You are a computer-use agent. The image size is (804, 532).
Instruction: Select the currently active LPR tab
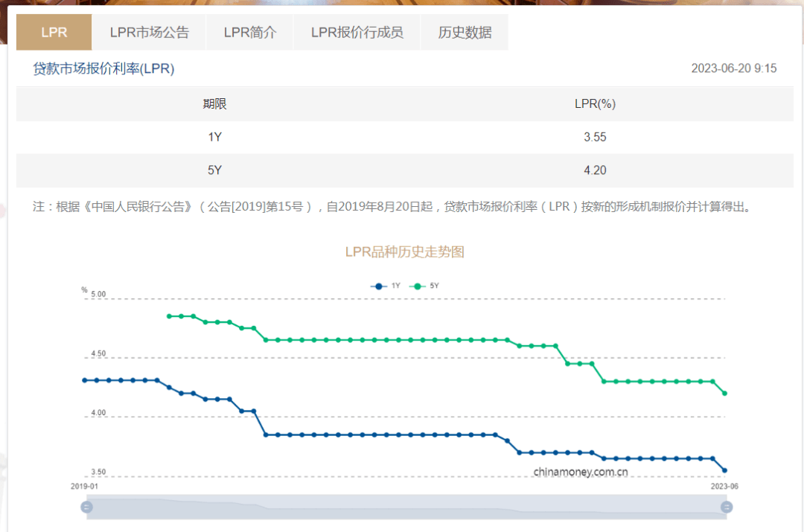(x=53, y=31)
